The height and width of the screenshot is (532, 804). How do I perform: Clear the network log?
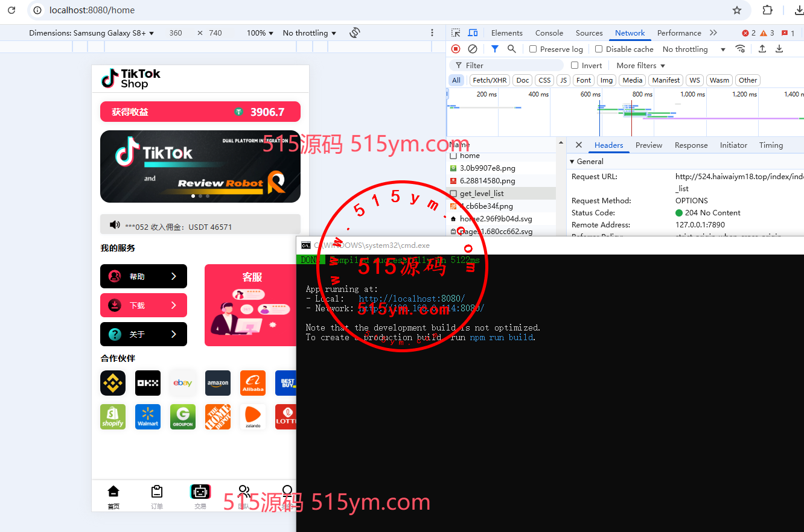[473, 49]
